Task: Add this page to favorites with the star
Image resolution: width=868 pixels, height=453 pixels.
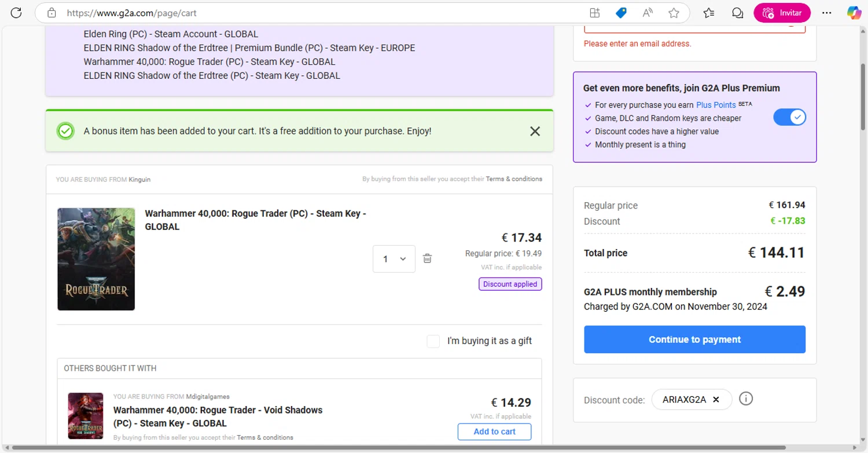Action: 674,13
